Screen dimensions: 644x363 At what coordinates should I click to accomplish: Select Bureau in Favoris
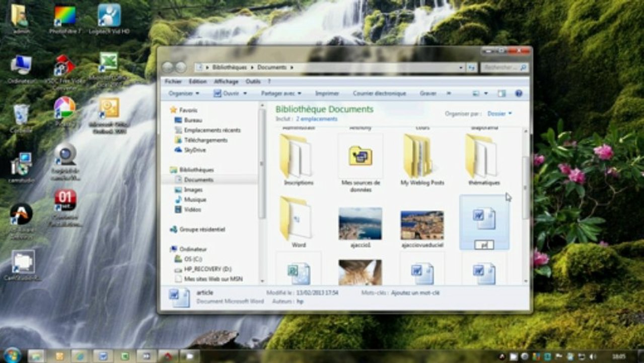click(x=188, y=120)
